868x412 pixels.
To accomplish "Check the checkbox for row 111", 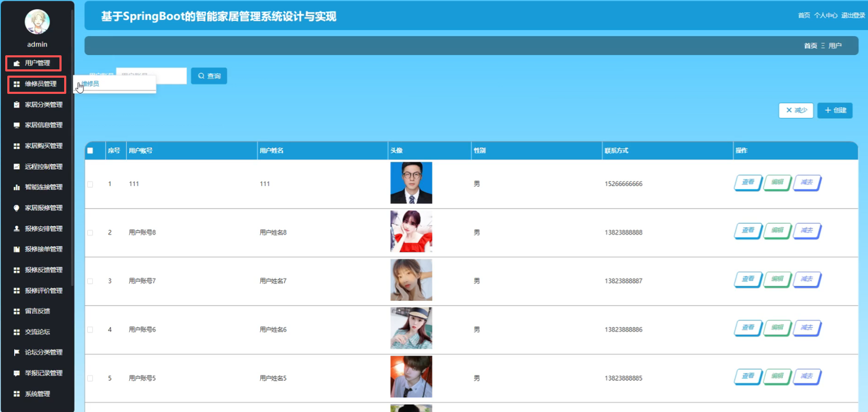I will (x=90, y=184).
